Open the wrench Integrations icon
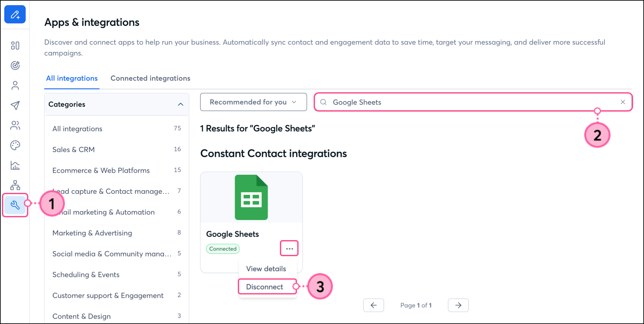The width and height of the screenshot is (644, 324). point(15,205)
